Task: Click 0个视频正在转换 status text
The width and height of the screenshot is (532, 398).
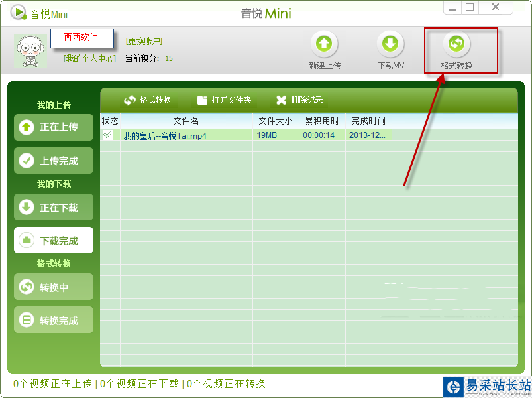Action: (x=226, y=383)
